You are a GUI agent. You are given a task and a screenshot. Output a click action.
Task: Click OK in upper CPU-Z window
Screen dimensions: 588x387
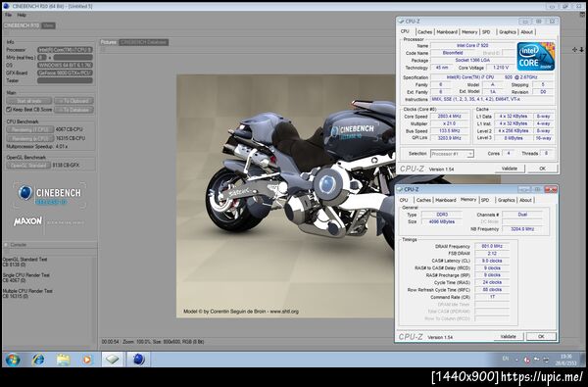click(542, 169)
